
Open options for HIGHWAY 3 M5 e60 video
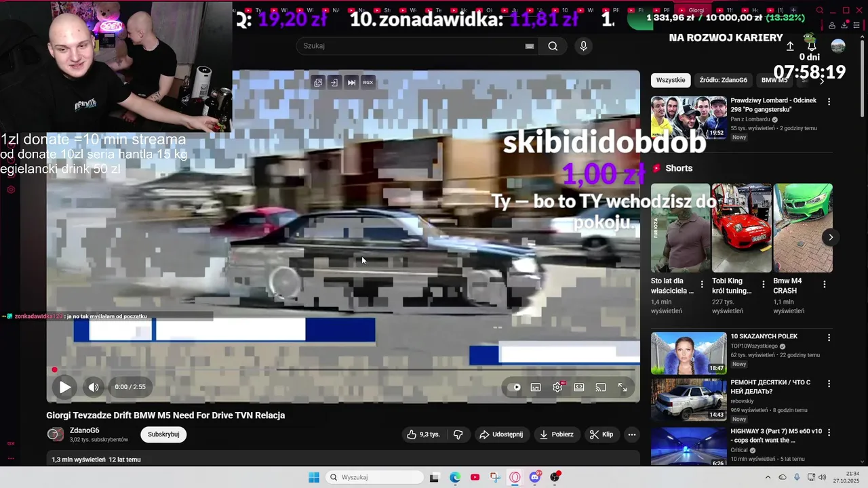click(x=829, y=432)
